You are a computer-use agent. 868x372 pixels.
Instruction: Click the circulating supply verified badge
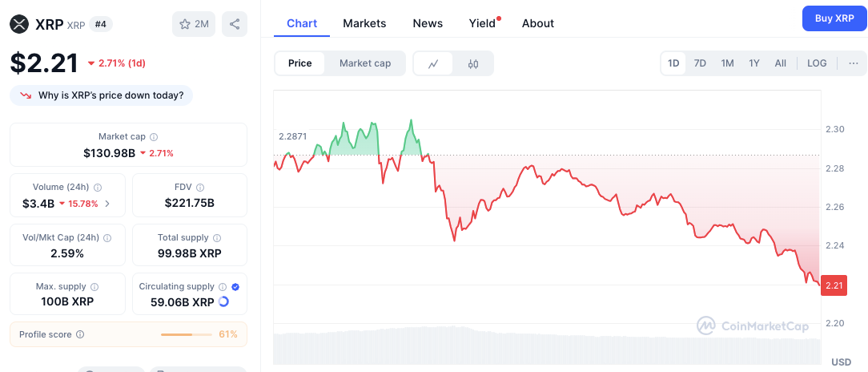point(235,287)
